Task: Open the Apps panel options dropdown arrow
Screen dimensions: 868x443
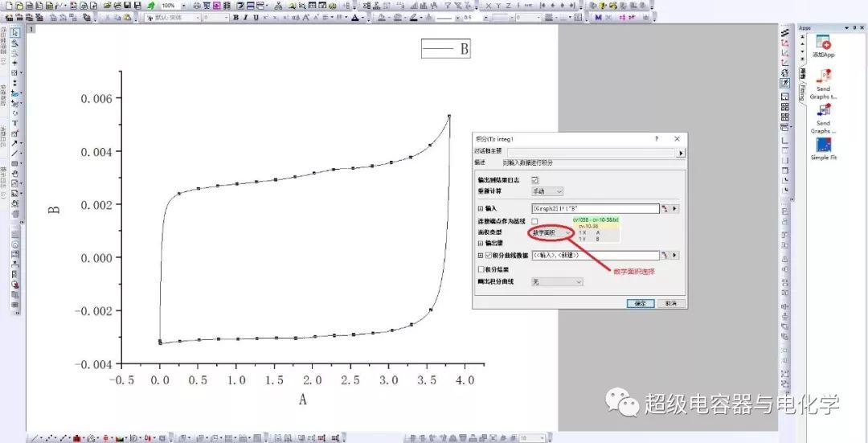Action: click(846, 27)
